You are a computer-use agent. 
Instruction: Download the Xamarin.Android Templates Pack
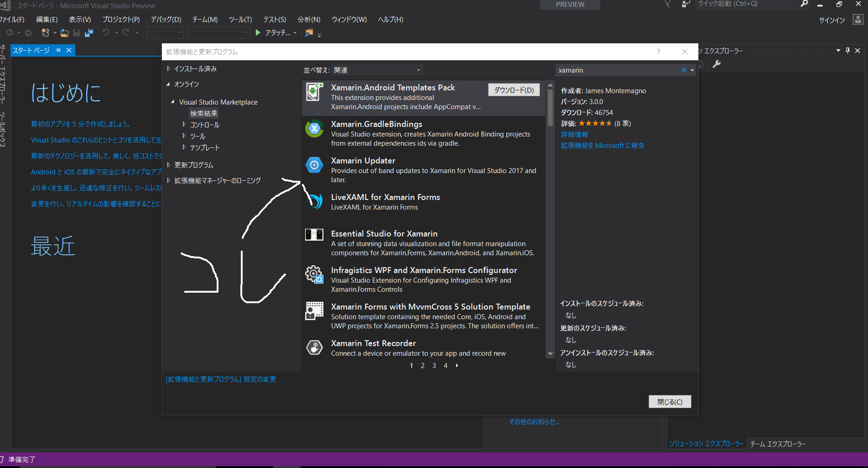tap(514, 89)
